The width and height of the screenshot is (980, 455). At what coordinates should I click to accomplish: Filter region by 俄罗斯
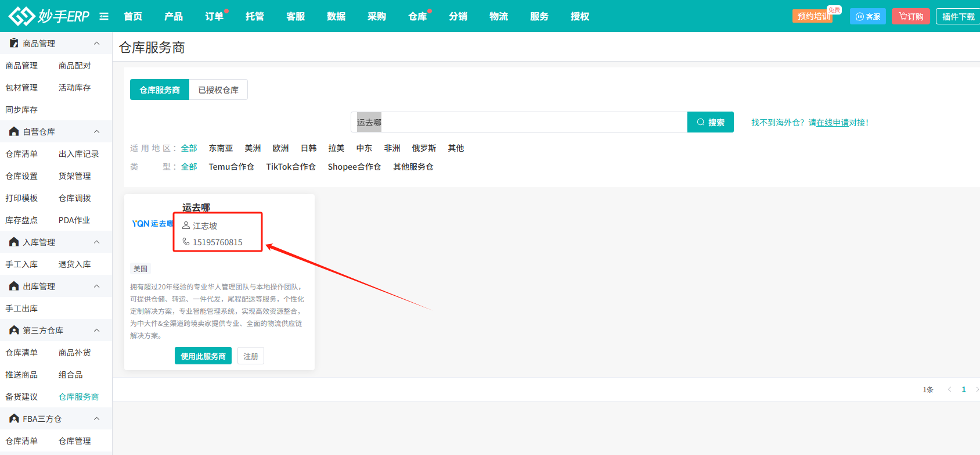(424, 148)
